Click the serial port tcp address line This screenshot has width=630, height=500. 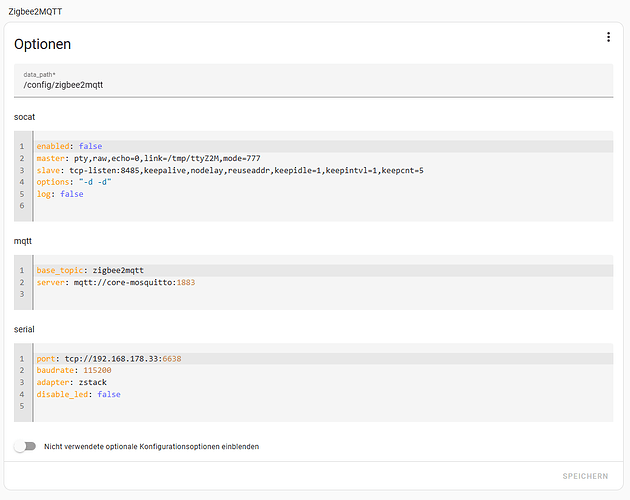pos(109,358)
